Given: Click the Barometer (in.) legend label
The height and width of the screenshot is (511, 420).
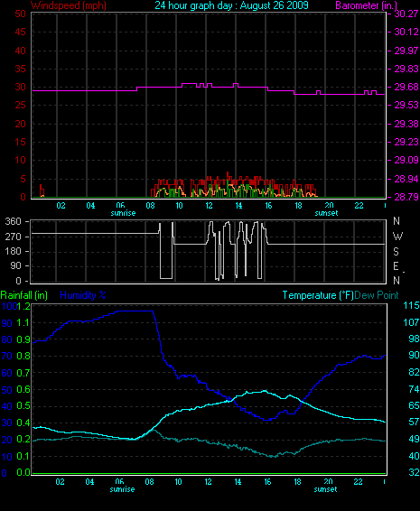Looking at the screenshot, I should tap(367, 5).
